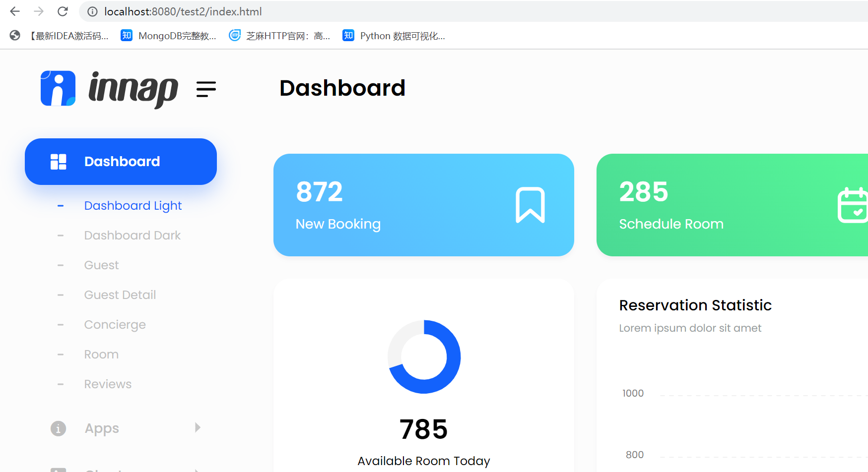Viewport: 868px width, 472px height.
Task: Open Guest Detail link
Action: point(120,295)
